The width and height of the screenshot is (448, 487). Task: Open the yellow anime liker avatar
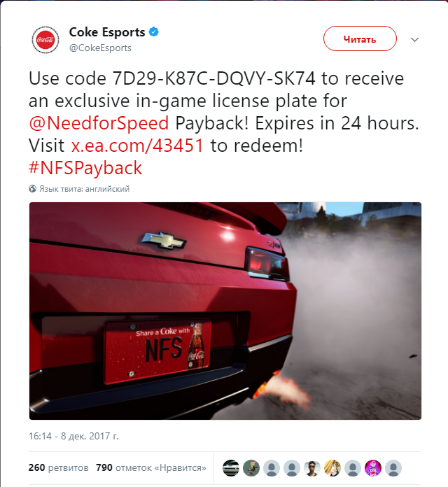(332, 467)
